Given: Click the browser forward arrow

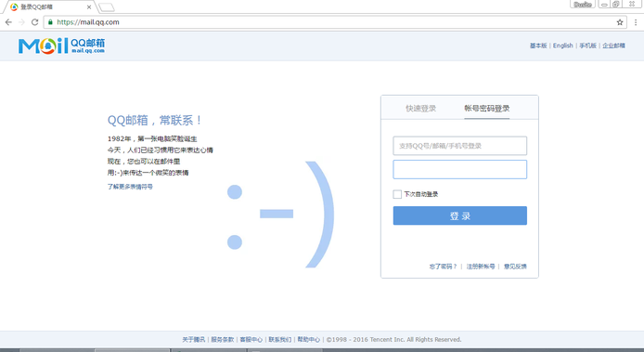Looking at the screenshot, I should pyautogui.click(x=21, y=22).
